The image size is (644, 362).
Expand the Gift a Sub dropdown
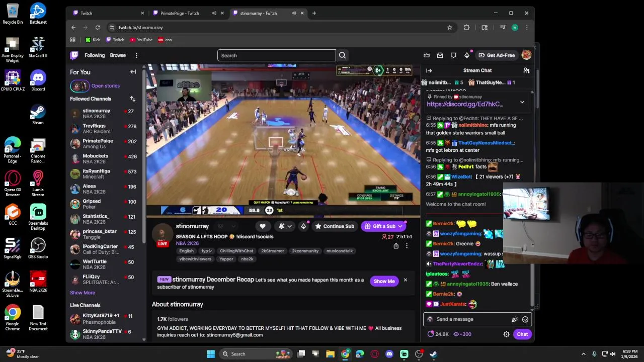[400, 226]
